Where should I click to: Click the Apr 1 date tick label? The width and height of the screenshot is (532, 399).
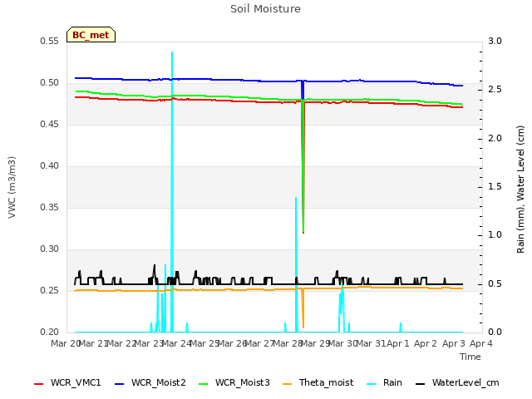tap(398, 343)
